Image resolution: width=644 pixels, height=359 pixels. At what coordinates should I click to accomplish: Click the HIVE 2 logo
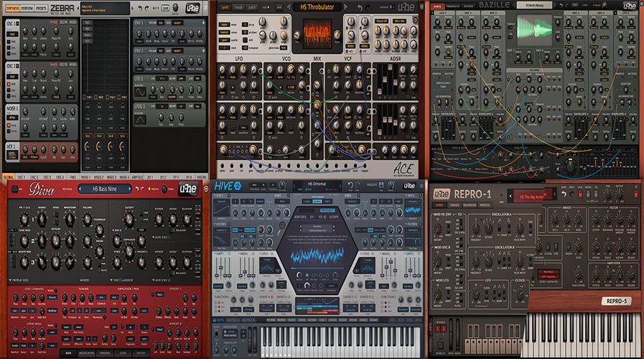[228, 186]
